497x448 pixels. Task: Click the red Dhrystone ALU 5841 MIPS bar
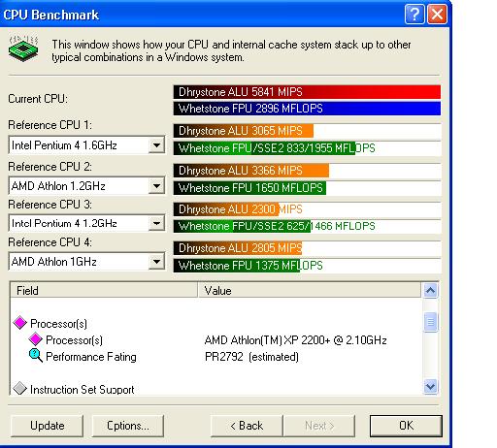tap(307, 92)
